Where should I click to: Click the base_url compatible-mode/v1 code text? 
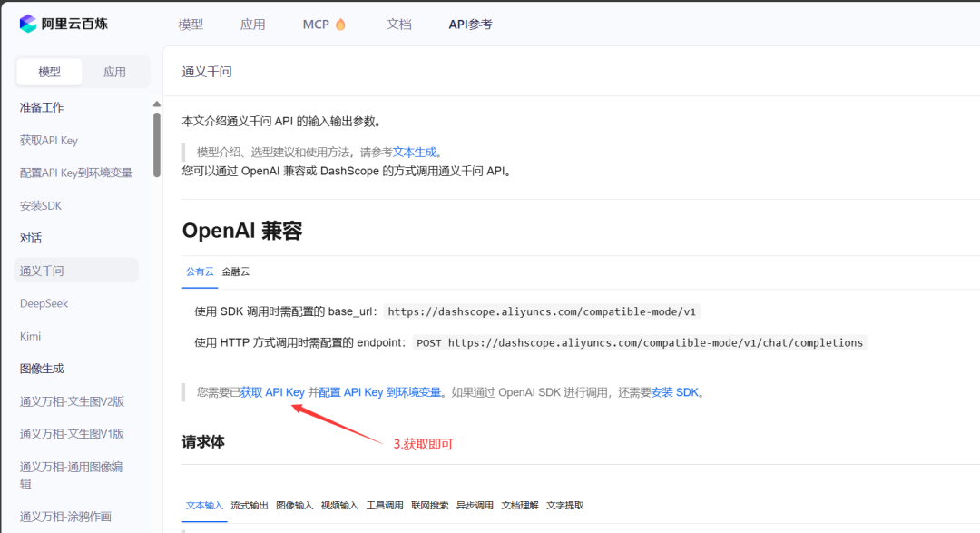tap(542, 311)
